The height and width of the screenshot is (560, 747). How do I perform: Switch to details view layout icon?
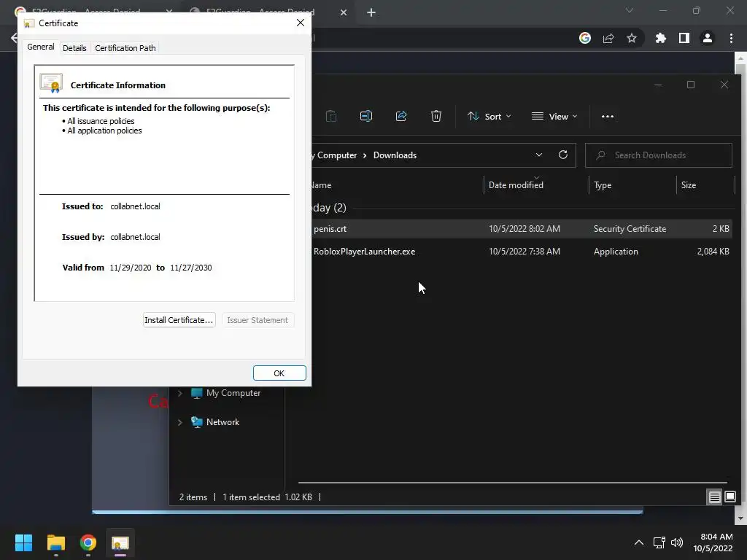click(x=715, y=497)
